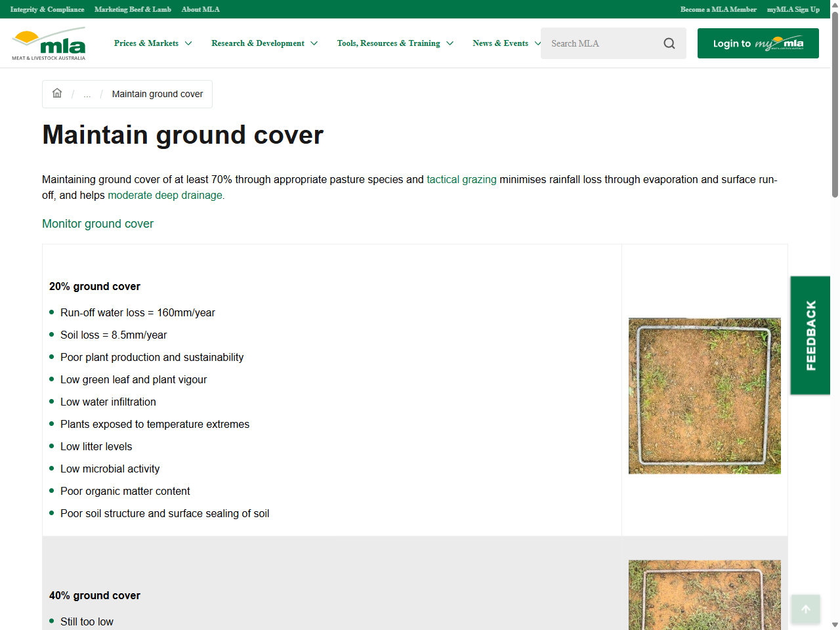This screenshot has width=840, height=630.
Task: Open the Research & Development dropdown
Action: click(257, 43)
